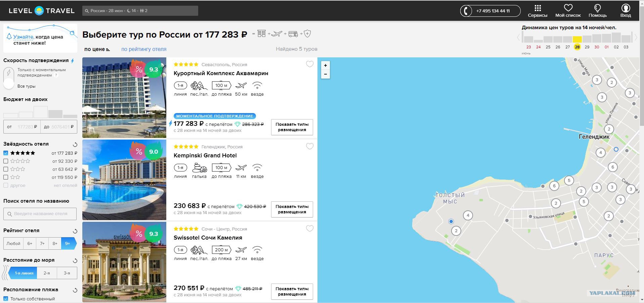Click the discount percent badge on Аквамарин
Image resolution: width=644 pixels, height=303 pixels.
[x=138, y=69]
